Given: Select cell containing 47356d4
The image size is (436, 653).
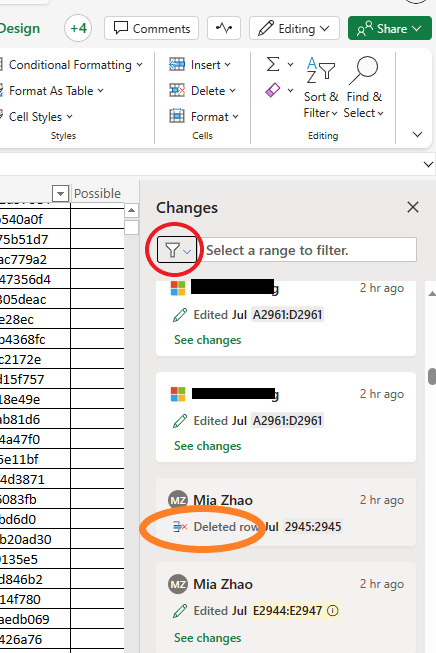Looking at the screenshot, I should [35, 279].
